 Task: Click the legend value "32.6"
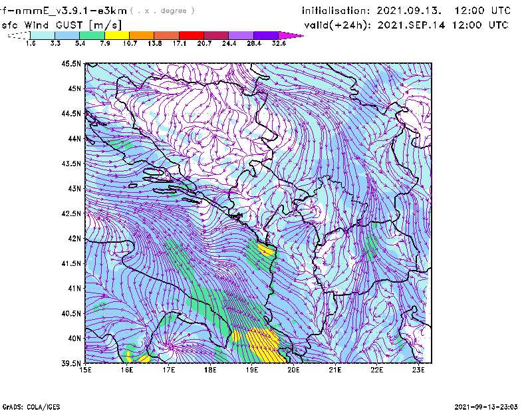279,43
